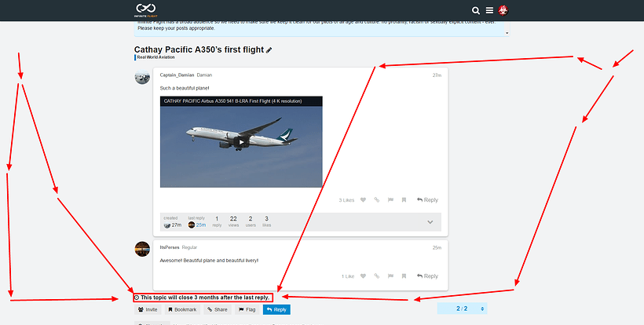
Task: Bookmark Captain_Damian's post
Action: [x=404, y=200]
